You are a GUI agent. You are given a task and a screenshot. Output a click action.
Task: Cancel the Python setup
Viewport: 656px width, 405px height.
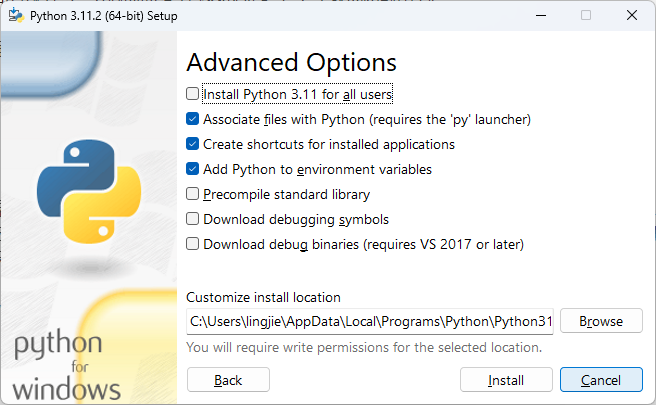[601, 380]
